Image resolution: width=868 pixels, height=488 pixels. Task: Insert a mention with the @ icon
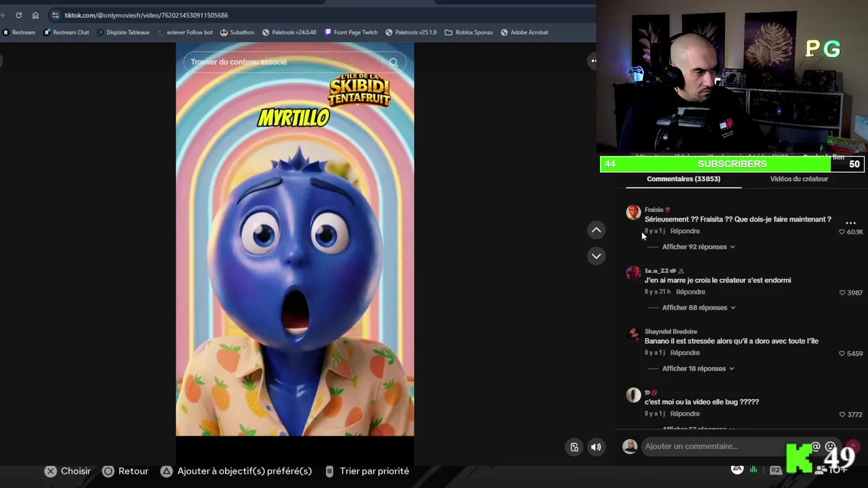pyautogui.click(x=816, y=447)
